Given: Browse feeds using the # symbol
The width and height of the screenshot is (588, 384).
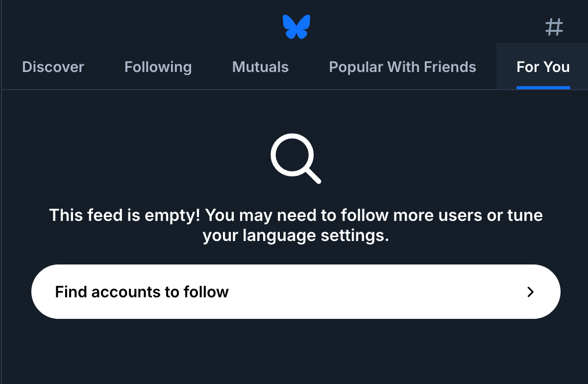Looking at the screenshot, I should pos(554,27).
